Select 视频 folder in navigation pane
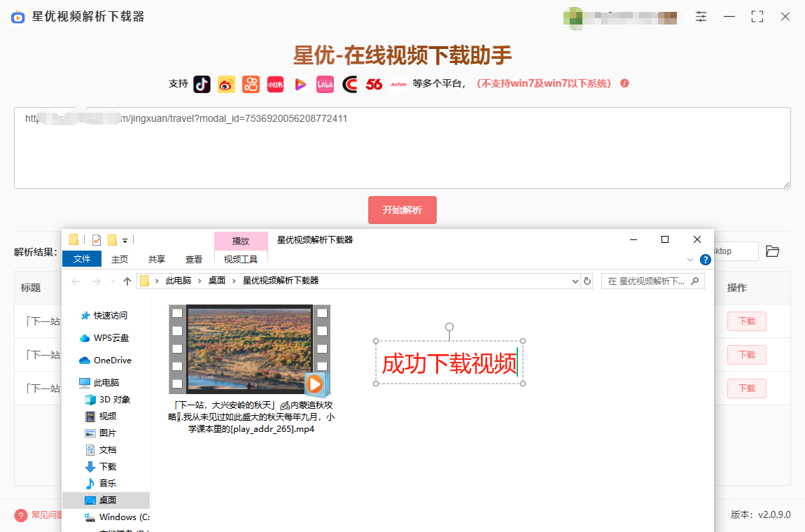The width and height of the screenshot is (805, 532). coord(107,416)
